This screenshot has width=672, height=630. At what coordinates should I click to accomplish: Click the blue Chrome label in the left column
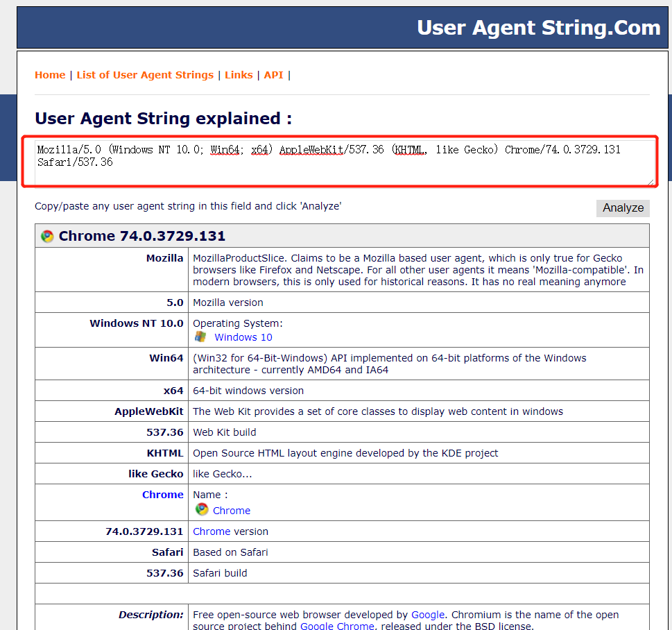pos(162,494)
